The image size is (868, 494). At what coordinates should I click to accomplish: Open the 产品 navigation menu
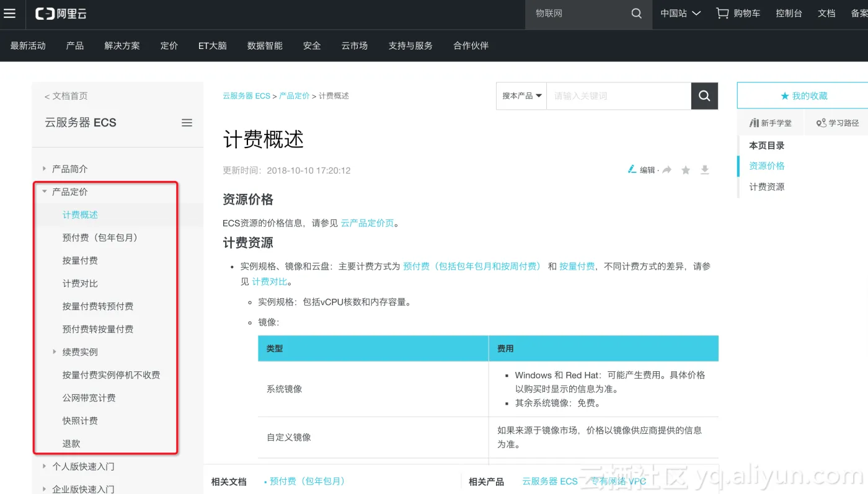pyautogui.click(x=75, y=46)
